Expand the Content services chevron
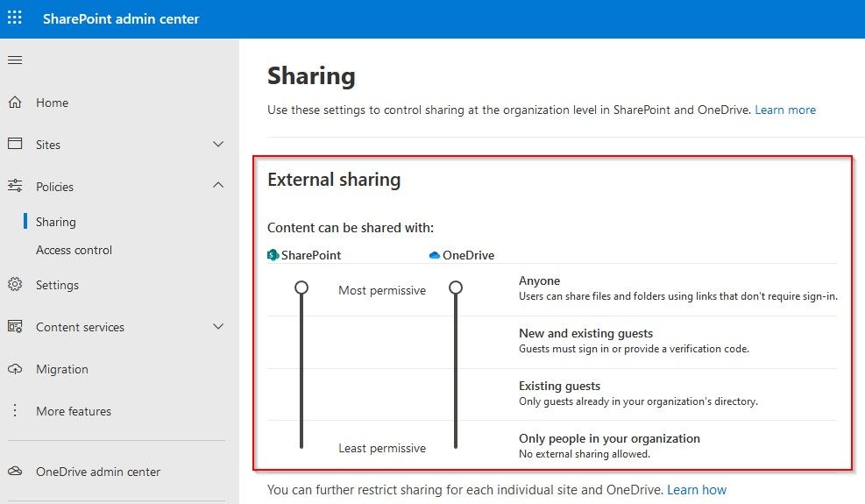Image resolution: width=865 pixels, height=504 pixels. point(218,326)
